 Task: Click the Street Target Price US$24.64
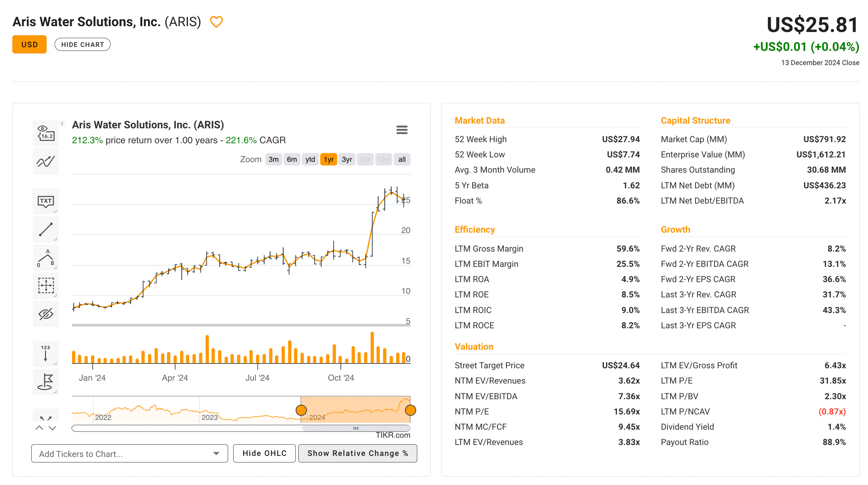click(x=621, y=365)
